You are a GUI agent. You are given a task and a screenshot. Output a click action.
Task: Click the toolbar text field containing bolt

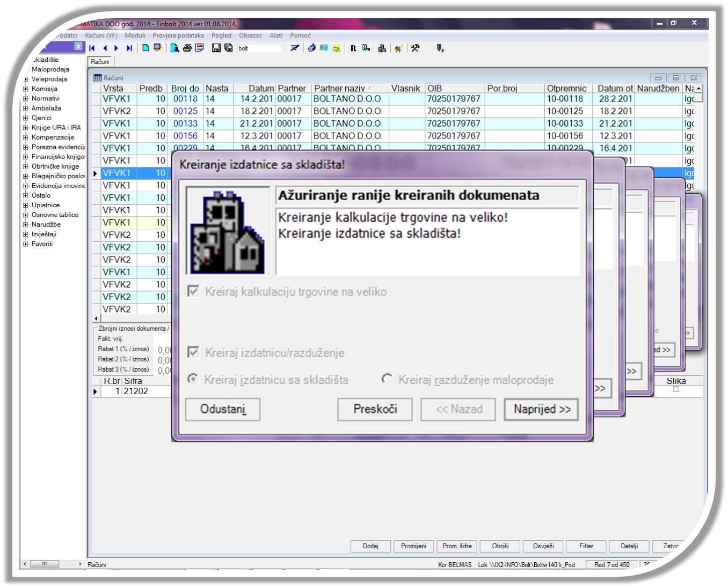tap(259, 48)
